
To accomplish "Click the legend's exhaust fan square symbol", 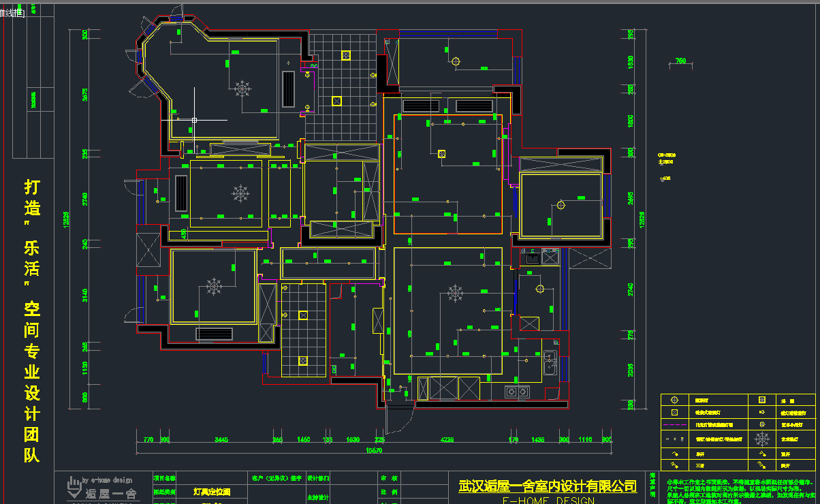I will (x=762, y=400).
